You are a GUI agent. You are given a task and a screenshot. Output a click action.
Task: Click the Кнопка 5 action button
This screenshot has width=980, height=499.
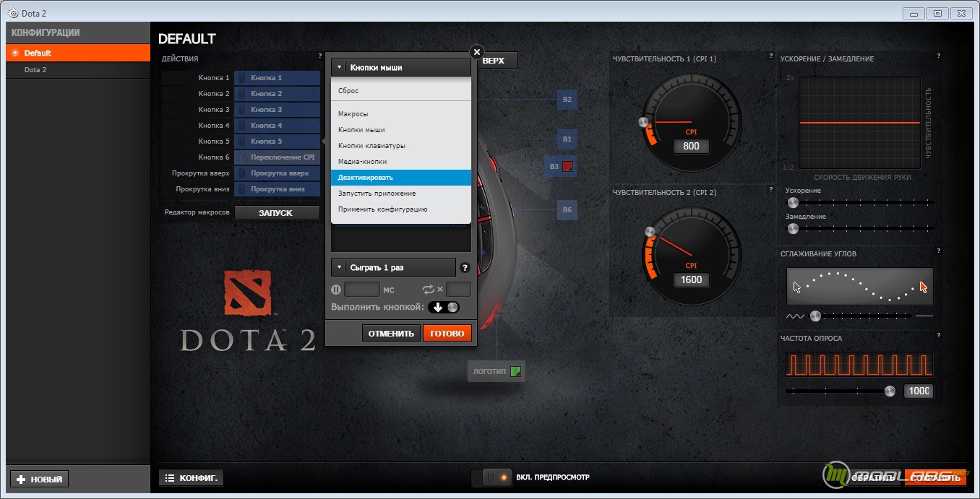(277, 142)
